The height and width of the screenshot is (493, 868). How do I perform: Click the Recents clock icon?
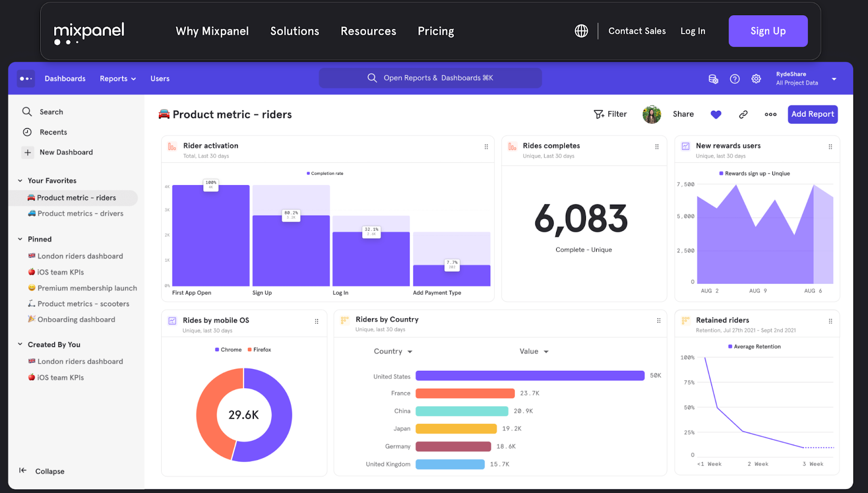(27, 132)
